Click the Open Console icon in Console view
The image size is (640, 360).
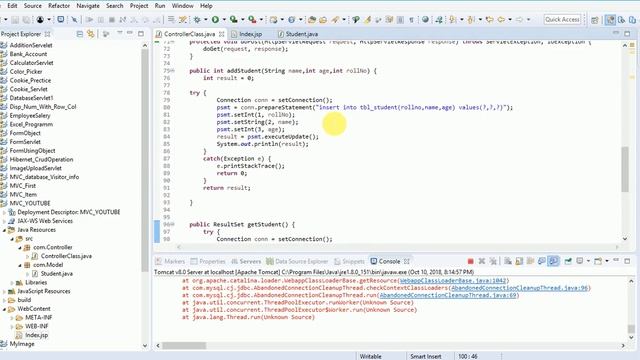coord(598,261)
